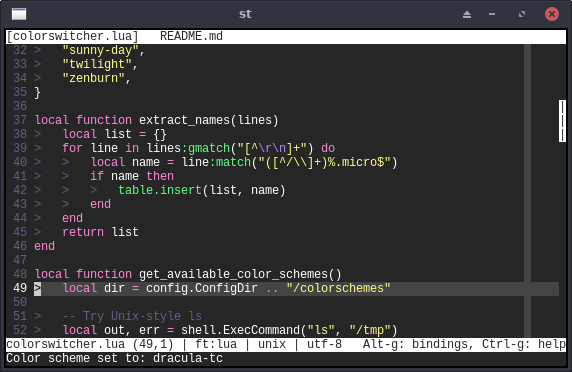Click the st window menu icon

point(19,14)
